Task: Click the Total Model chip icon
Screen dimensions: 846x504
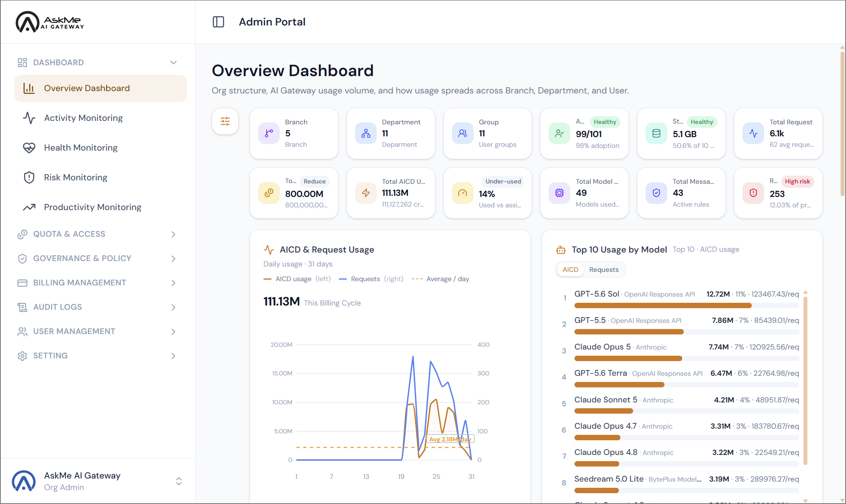Action: [x=559, y=193]
